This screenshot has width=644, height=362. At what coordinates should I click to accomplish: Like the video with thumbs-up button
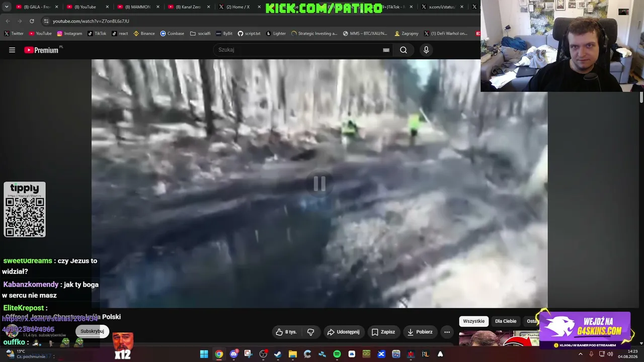286,332
